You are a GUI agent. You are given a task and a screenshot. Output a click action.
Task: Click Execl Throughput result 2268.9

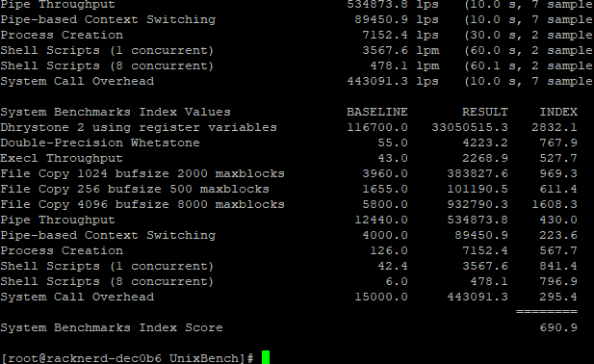coord(485,158)
